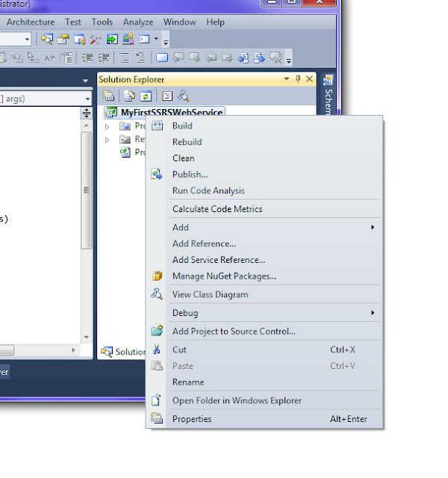
Task: Open the editor document tab list dropdown
Action: [x=85, y=81]
